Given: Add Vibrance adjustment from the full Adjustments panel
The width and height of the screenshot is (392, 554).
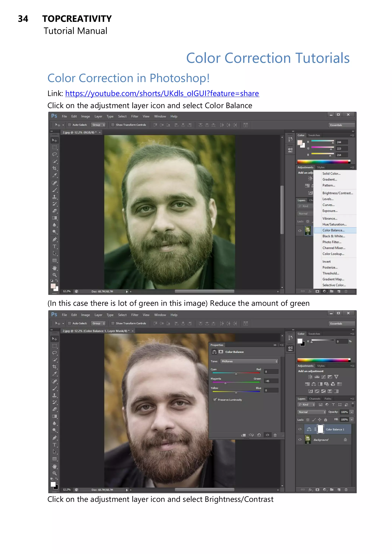Looking at the screenshot, I should click(336, 377).
